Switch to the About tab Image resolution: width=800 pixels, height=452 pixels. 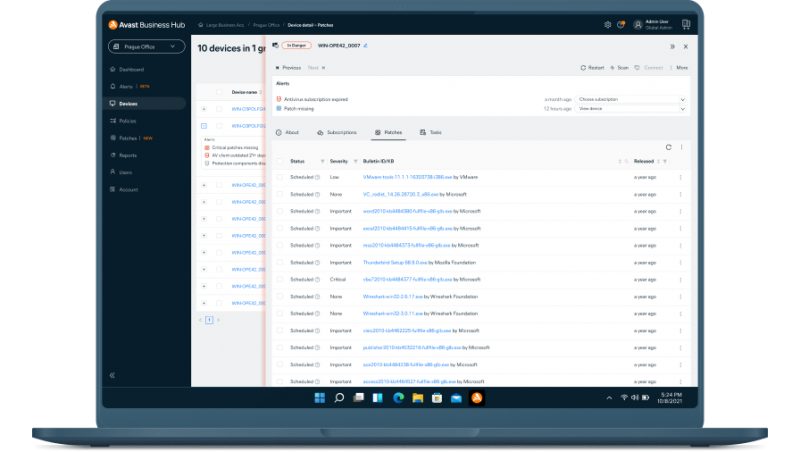pyautogui.click(x=287, y=133)
